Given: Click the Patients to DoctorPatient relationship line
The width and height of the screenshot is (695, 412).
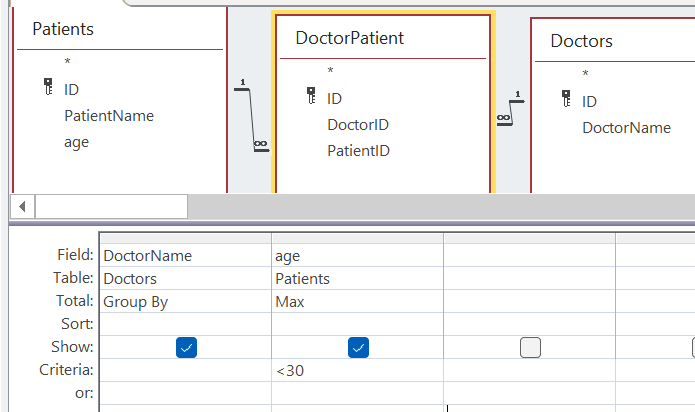Looking at the screenshot, I should pos(252,116).
